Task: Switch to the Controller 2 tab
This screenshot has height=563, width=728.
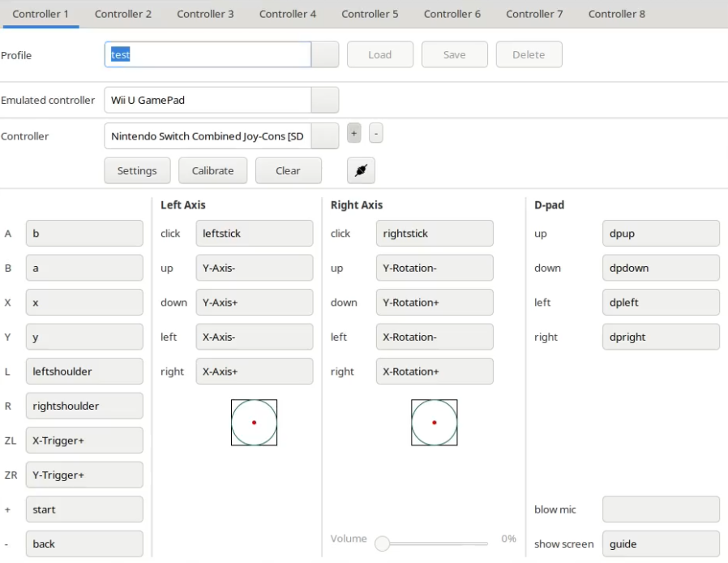Action: [x=123, y=14]
